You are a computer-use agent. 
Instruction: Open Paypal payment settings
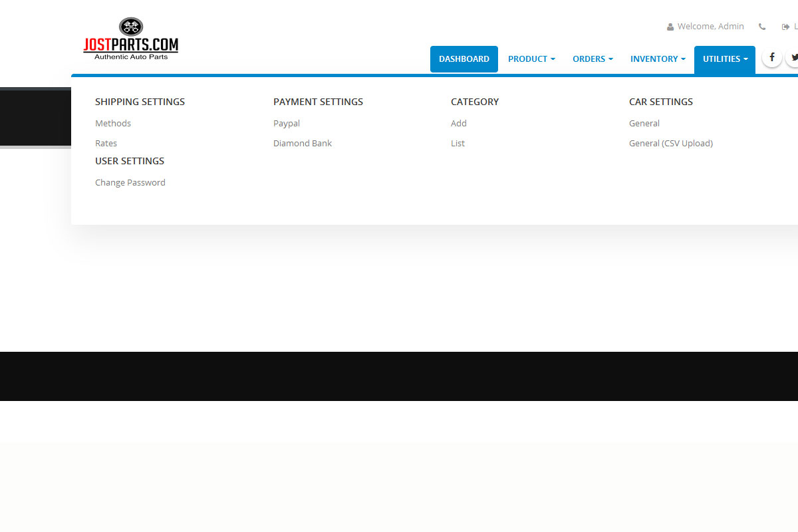287,124
